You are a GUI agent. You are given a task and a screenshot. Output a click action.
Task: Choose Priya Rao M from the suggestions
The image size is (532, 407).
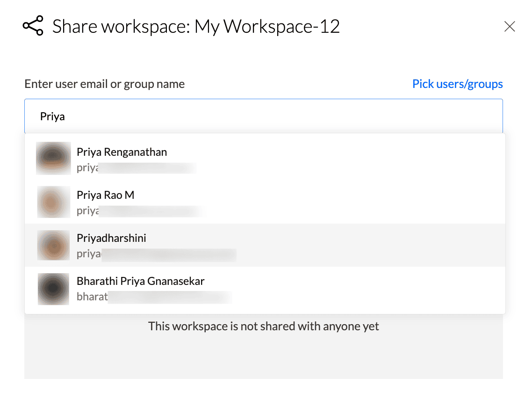tap(106, 195)
